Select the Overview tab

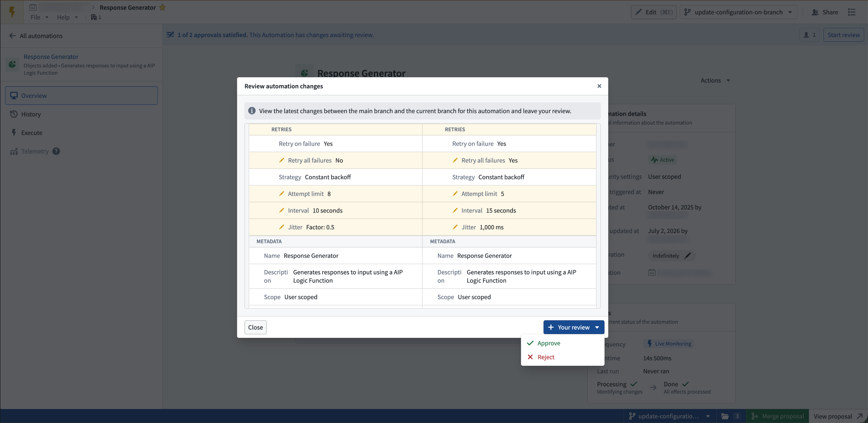pyautogui.click(x=81, y=95)
